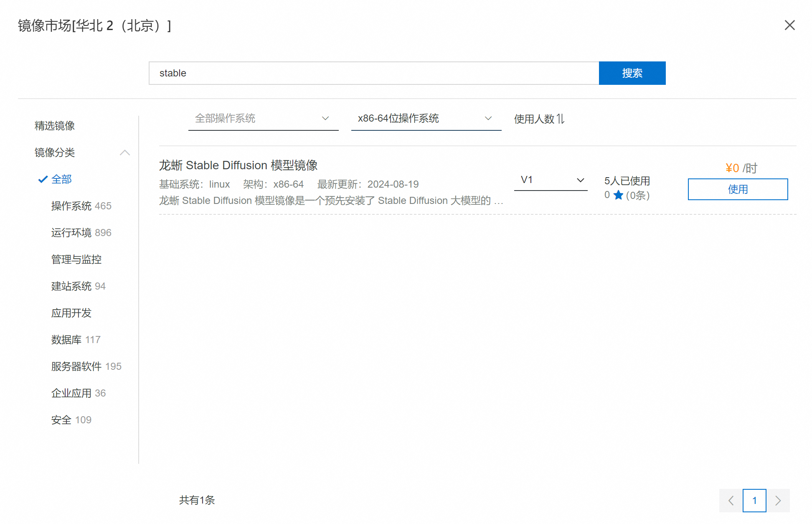The height and width of the screenshot is (524, 812).
Task: Open the x86-64位操作系统 architecture dropdown
Action: point(426,119)
